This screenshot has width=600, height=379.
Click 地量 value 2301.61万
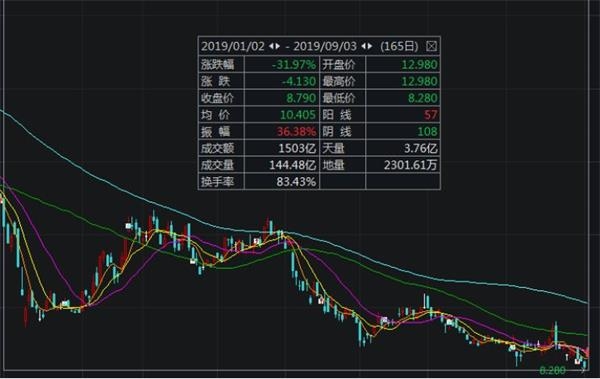pos(411,165)
